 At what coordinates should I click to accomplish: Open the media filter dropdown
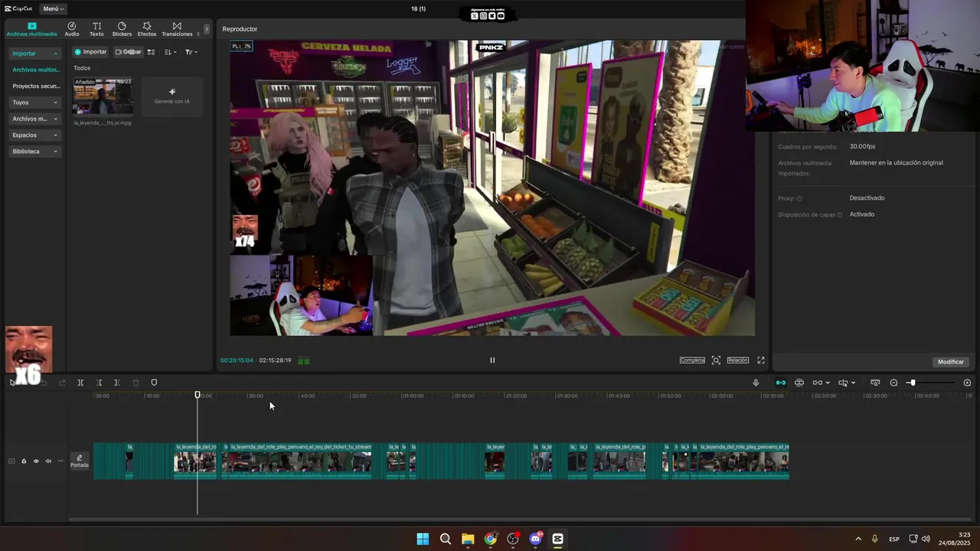(x=191, y=52)
